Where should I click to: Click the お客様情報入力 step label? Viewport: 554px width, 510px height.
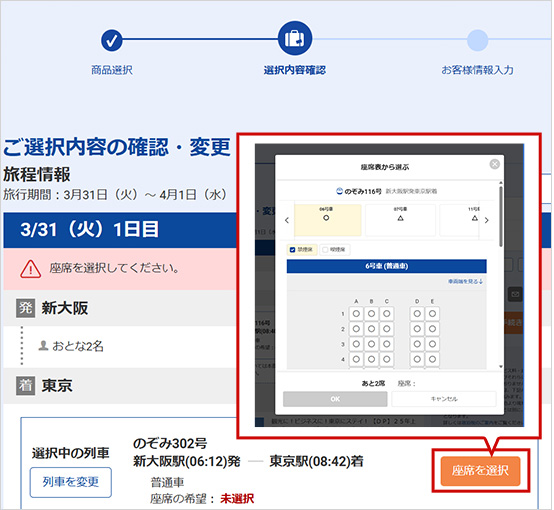tap(477, 70)
